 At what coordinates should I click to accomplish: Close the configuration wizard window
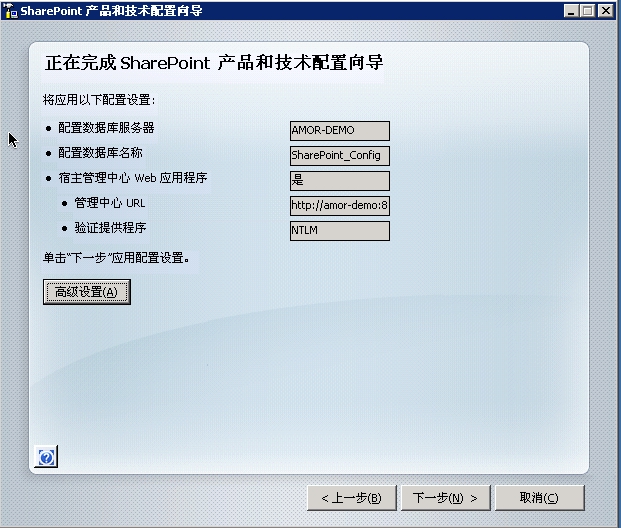click(x=606, y=11)
